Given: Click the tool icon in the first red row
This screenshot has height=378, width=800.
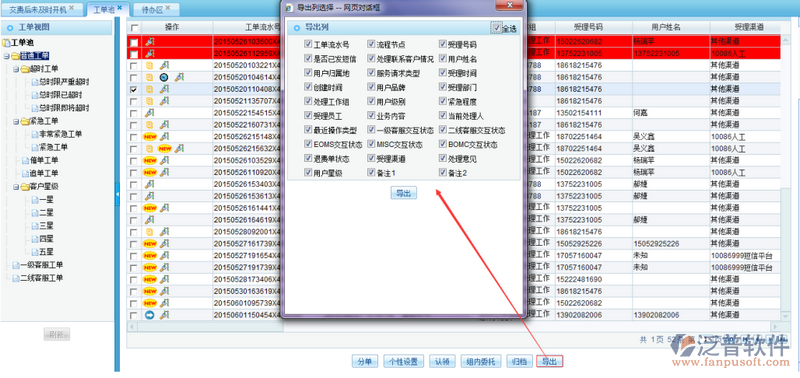Looking at the screenshot, I should coord(149,42).
